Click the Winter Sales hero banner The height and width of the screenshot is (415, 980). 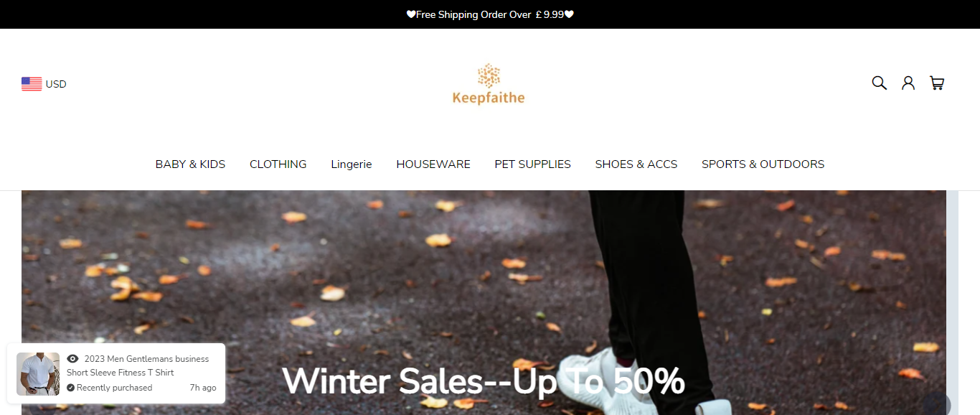(x=484, y=302)
